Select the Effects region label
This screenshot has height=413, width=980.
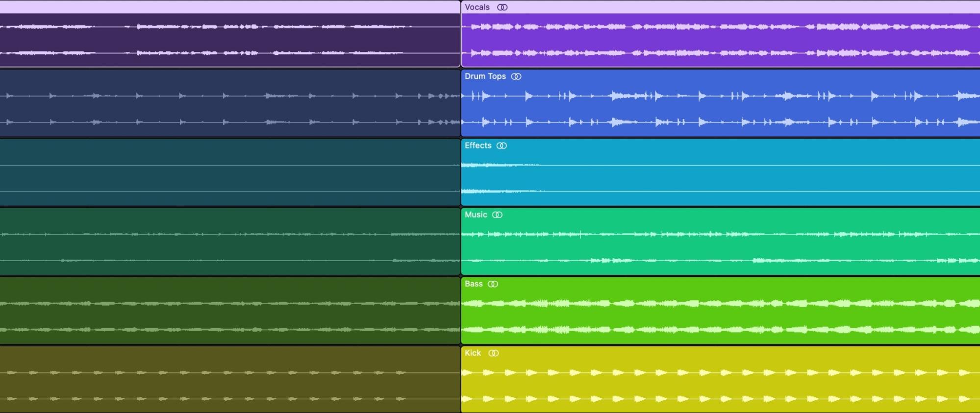pyautogui.click(x=478, y=146)
